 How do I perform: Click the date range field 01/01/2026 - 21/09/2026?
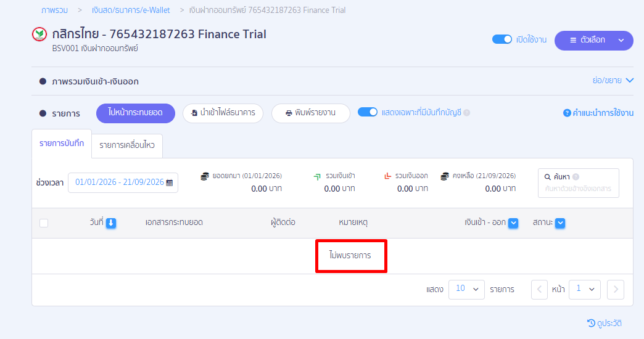click(x=123, y=182)
